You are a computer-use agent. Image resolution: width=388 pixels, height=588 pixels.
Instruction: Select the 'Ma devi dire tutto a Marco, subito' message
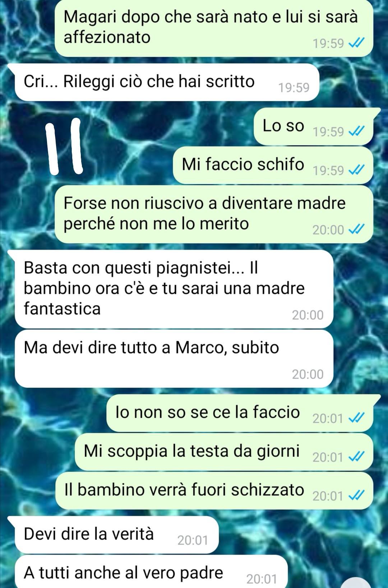[x=174, y=359]
